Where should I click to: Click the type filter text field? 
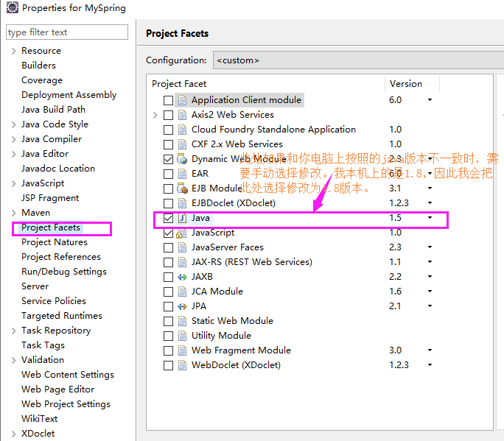67,32
